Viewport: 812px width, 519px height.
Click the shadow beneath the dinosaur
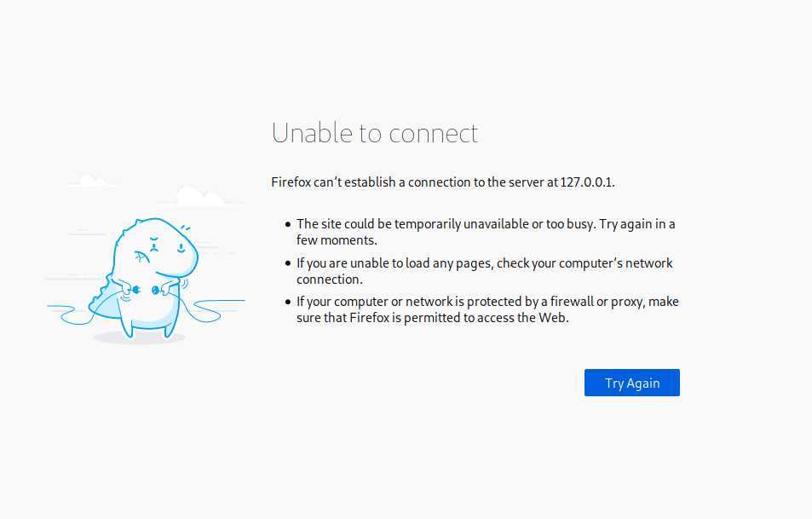(139, 338)
